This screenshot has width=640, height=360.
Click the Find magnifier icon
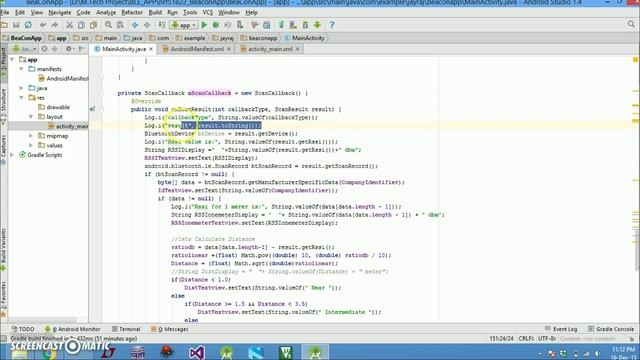[x=108, y=25]
